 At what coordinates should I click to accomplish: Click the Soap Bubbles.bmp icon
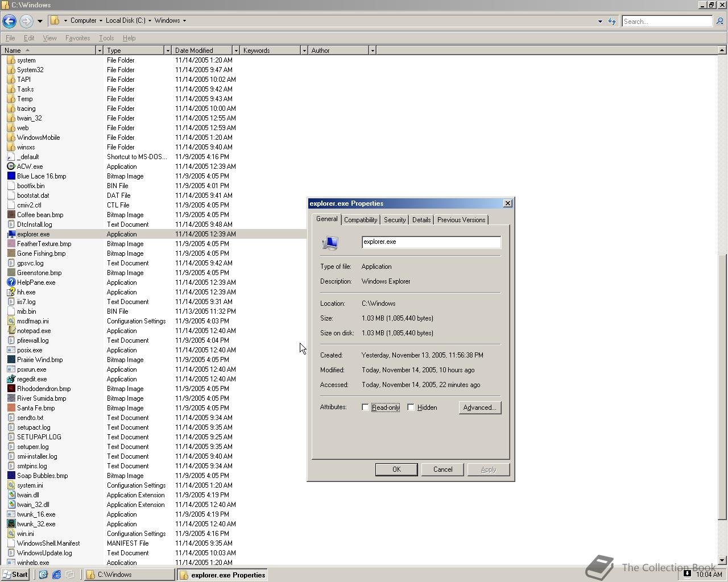pos(11,476)
